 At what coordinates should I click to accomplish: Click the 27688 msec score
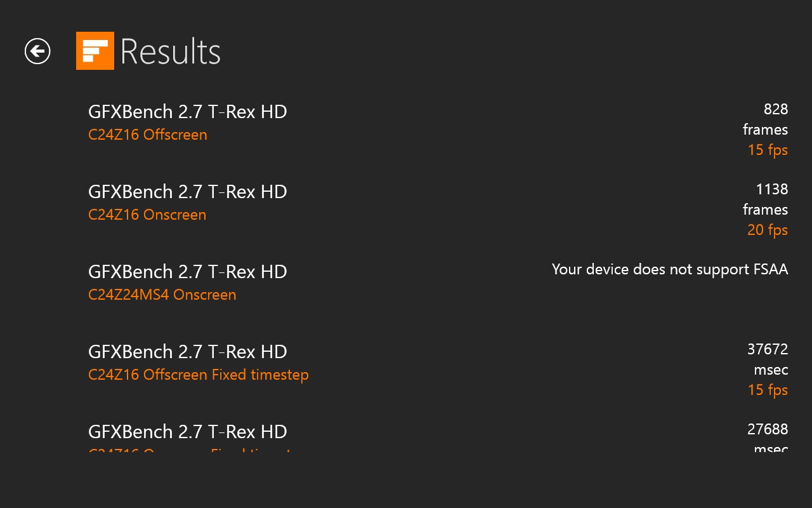point(768,430)
